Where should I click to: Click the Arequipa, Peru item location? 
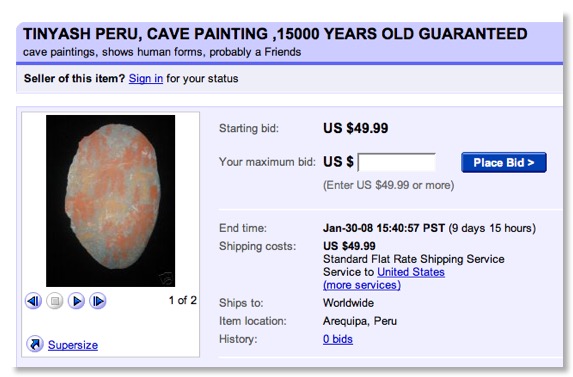360,321
